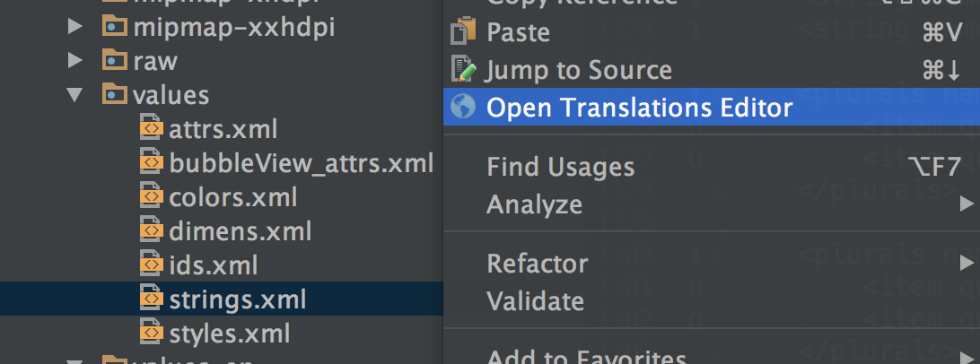
Task: Click the attrs.xml file icon
Action: (150, 128)
